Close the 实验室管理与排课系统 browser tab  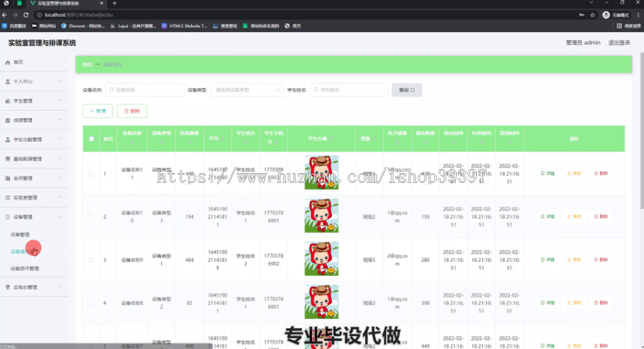[102, 4]
